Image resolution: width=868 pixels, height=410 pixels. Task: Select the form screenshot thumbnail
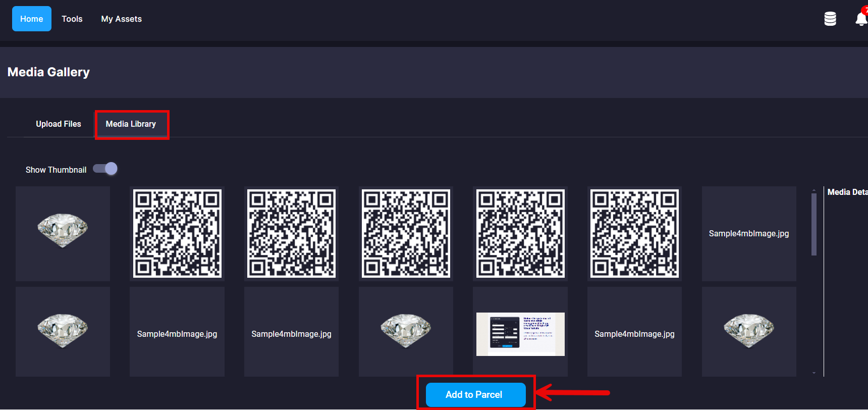tap(520, 332)
